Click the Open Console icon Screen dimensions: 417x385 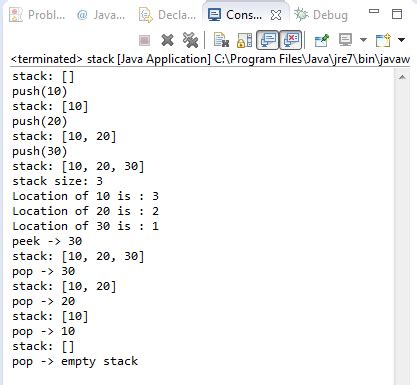point(383,40)
